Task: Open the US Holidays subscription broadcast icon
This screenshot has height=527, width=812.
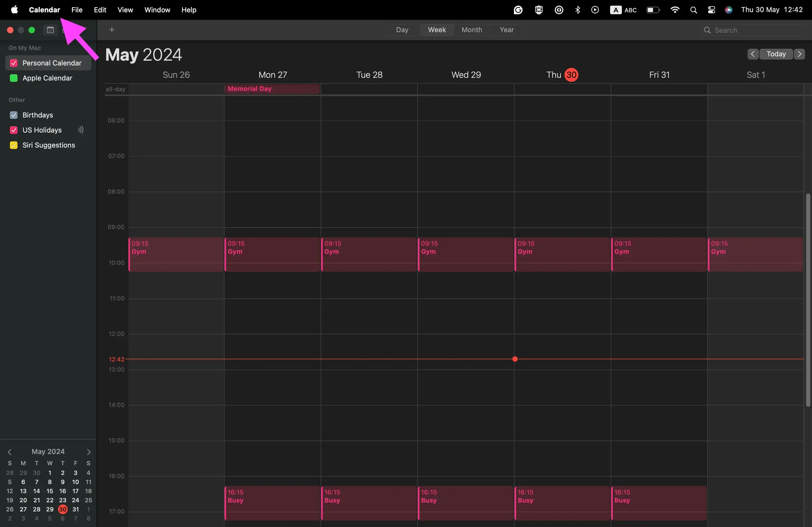Action: pyautogui.click(x=81, y=130)
